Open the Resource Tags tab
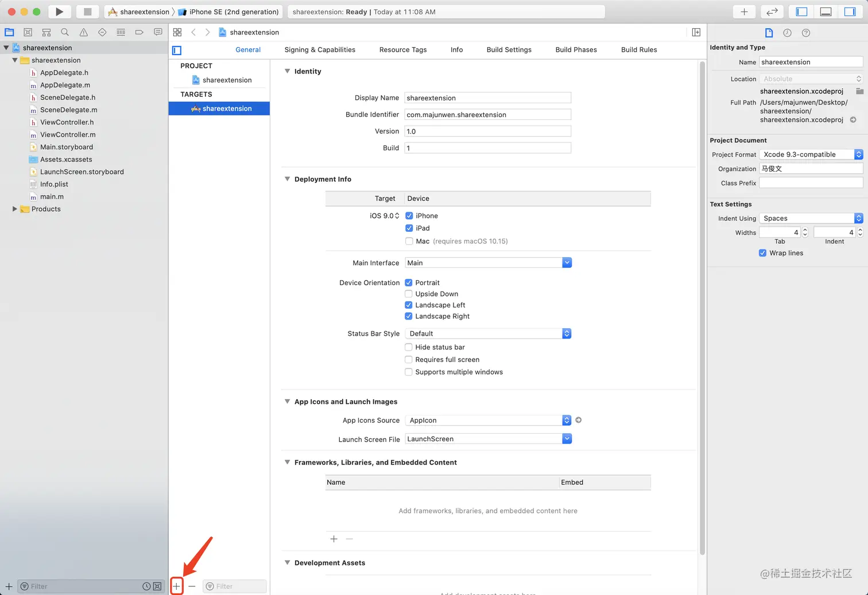Viewport: 868px width, 595px height. tap(403, 50)
